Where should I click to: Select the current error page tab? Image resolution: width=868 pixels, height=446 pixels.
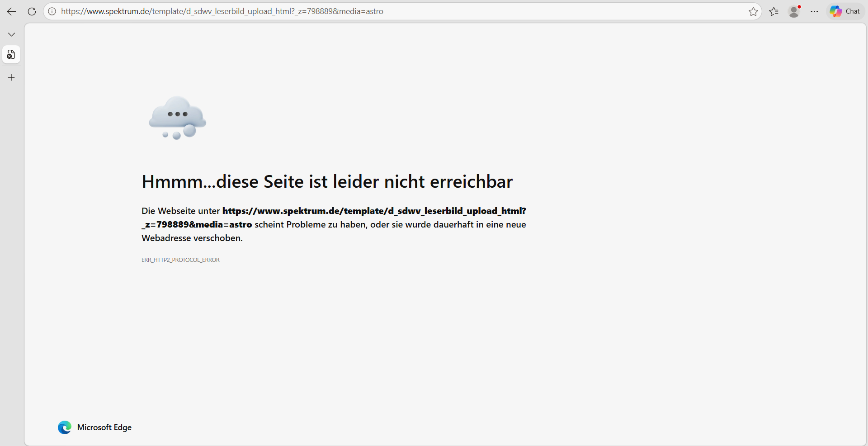pyautogui.click(x=11, y=55)
